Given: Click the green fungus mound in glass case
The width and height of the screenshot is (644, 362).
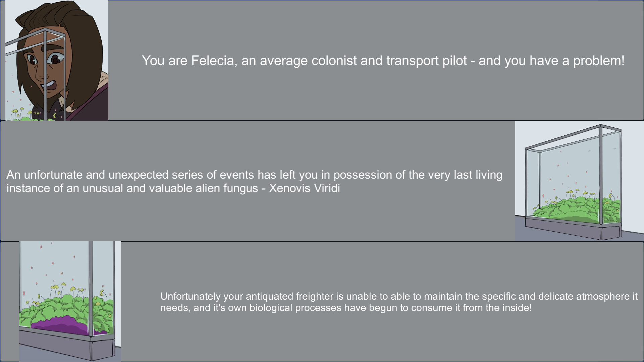Looking at the screenshot, I should click(x=575, y=209).
